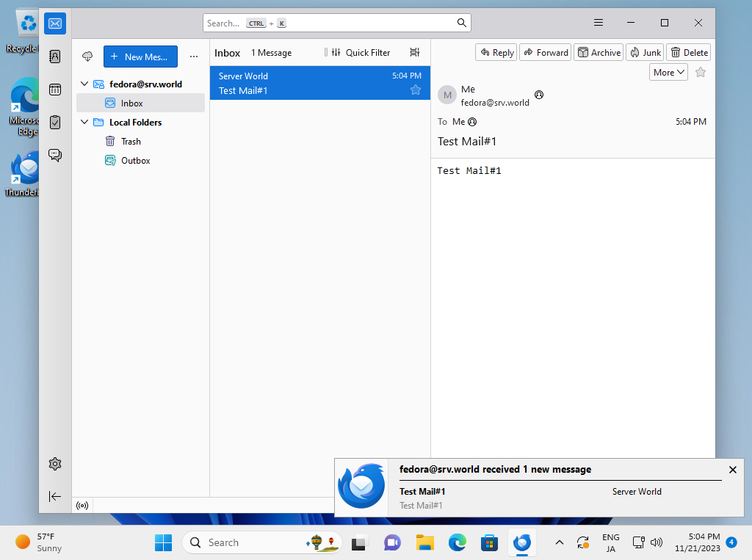Screen dimensions: 752x560
Task: Open the clock and date 11/21/2023
Action: (698, 542)
